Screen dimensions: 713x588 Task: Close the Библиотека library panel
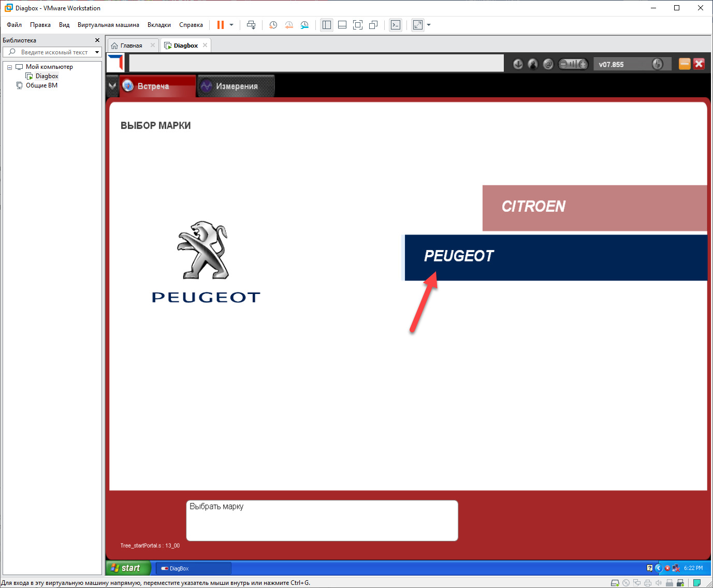(97, 40)
